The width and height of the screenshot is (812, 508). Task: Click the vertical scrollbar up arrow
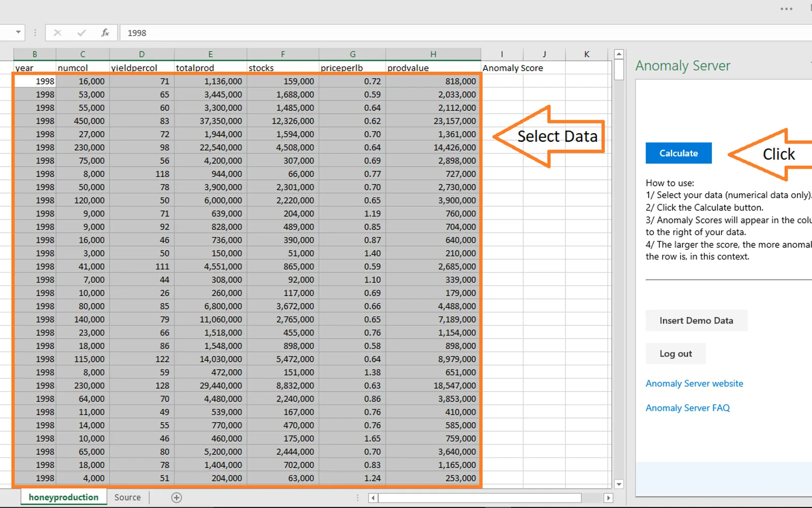619,54
